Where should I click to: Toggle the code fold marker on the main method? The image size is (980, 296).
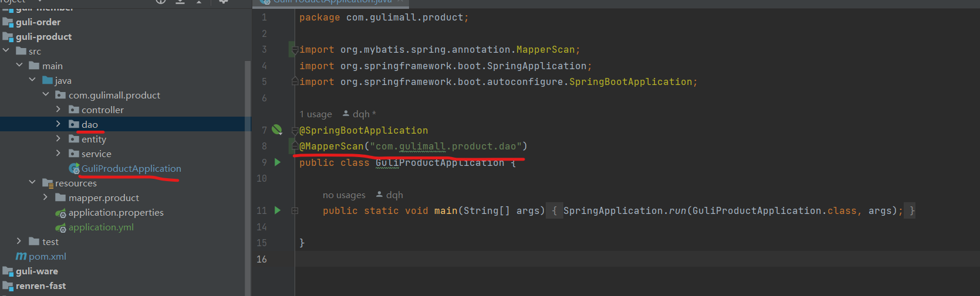click(295, 210)
